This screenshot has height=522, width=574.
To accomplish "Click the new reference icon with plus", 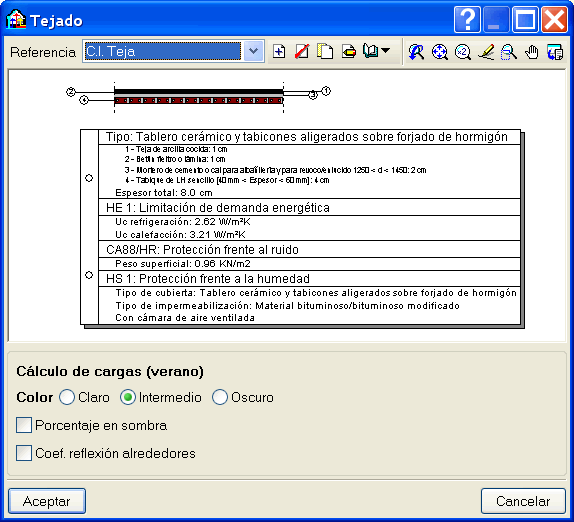I will click(279, 52).
